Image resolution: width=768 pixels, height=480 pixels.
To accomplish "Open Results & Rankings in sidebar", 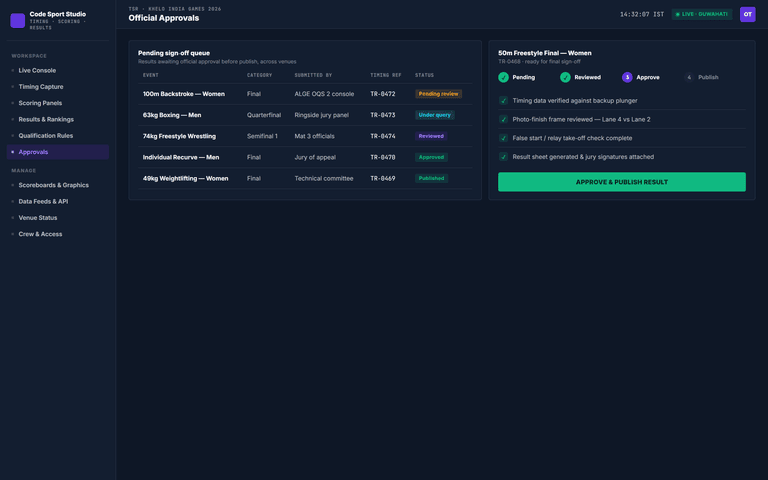I will point(58,120).
